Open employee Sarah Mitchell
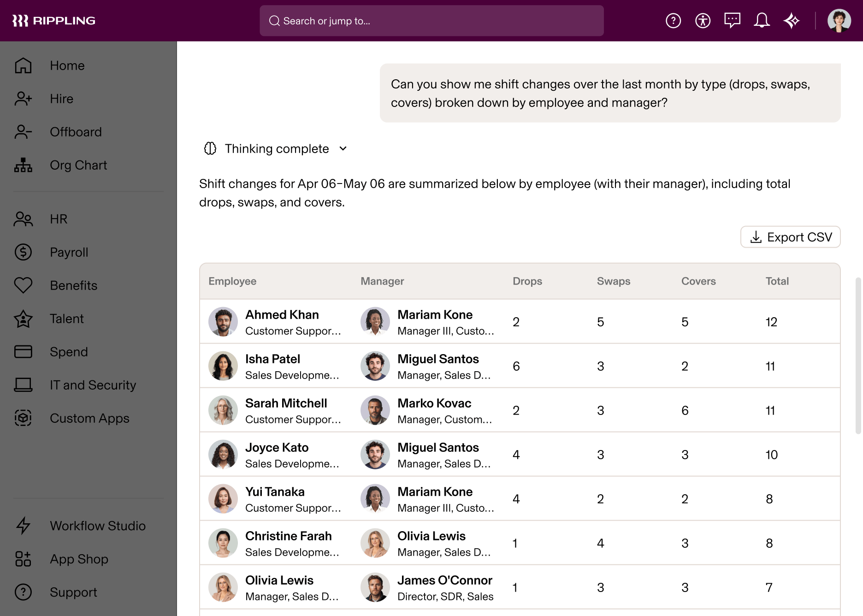This screenshot has width=863, height=616. [286, 403]
